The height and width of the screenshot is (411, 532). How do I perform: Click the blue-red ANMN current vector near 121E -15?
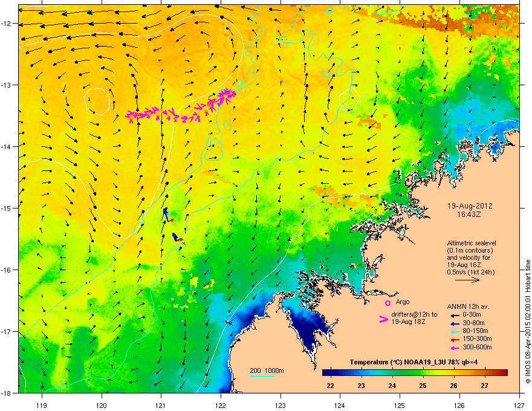click(x=168, y=215)
